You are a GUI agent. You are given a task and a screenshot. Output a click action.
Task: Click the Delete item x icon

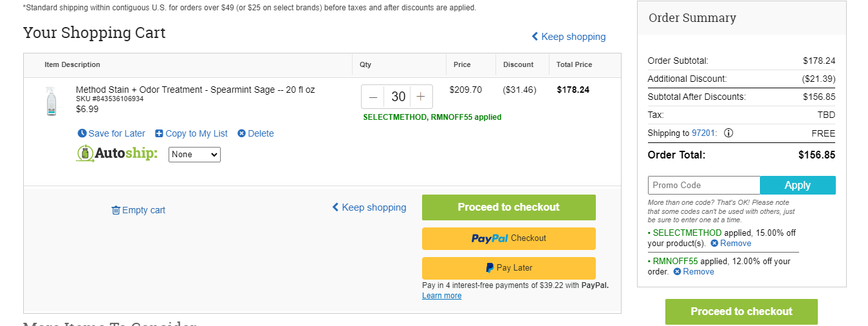pyautogui.click(x=241, y=133)
